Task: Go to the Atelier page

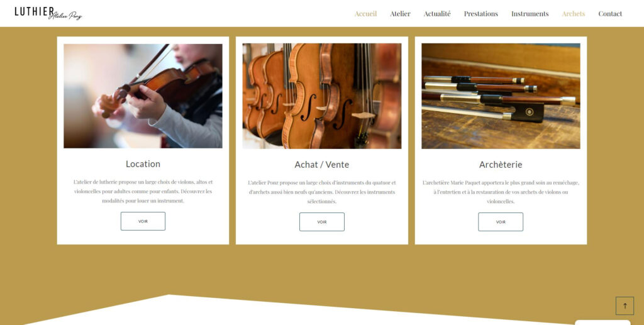Action: [x=400, y=14]
